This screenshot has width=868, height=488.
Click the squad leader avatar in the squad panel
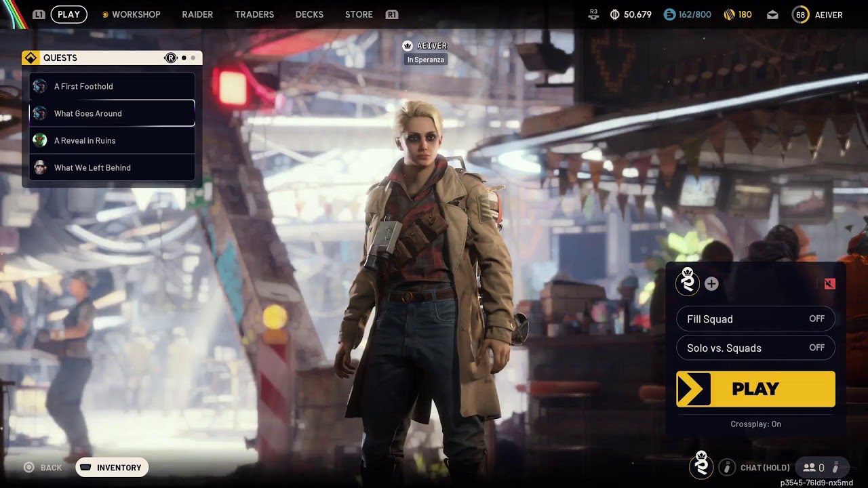point(688,281)
